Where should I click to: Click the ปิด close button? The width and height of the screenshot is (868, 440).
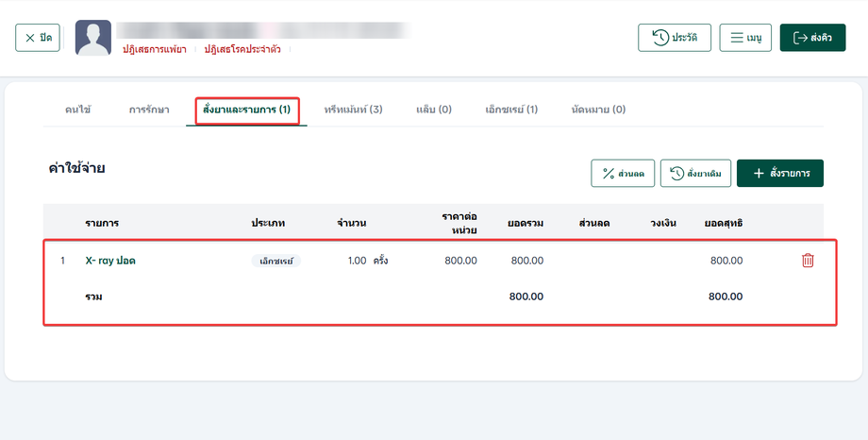point(38,38)
